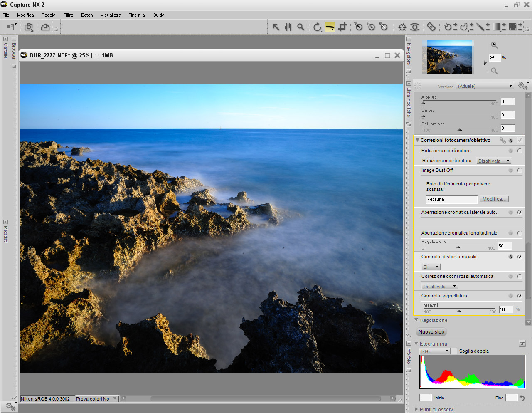Open the RGB histogram channel dropdown

click(435, 351)
